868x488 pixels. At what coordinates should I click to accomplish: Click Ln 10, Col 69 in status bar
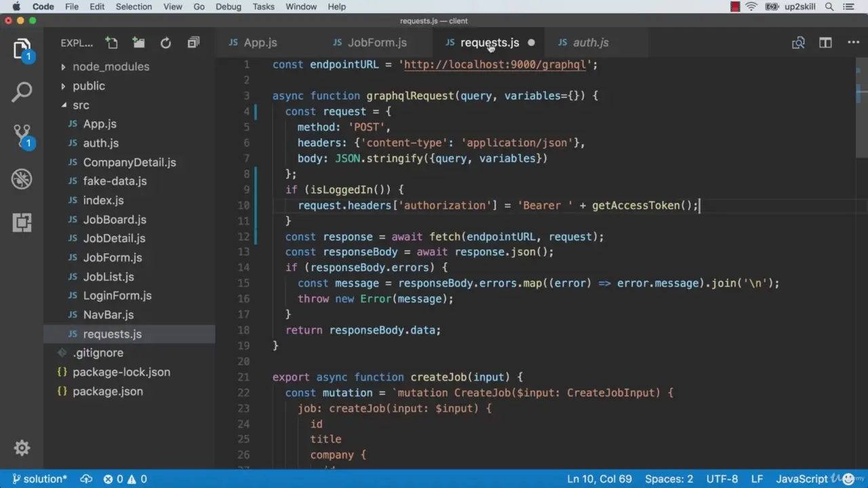[599, 479]
